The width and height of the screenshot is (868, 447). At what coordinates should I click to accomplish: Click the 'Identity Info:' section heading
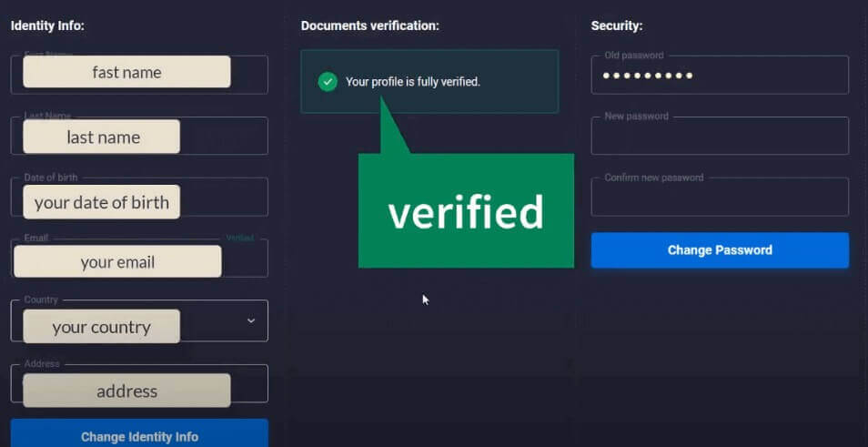pos(47,25)
